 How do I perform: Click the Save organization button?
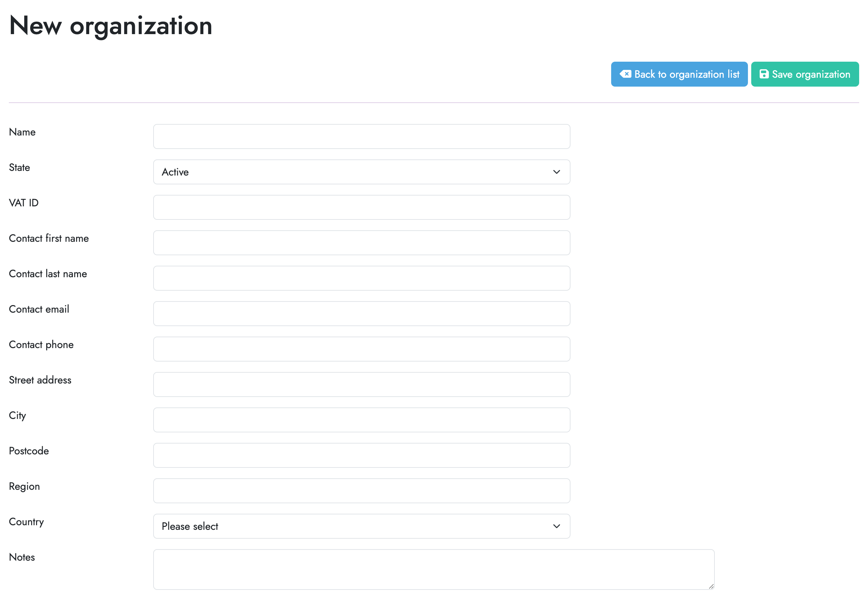(x=805, y=74)
